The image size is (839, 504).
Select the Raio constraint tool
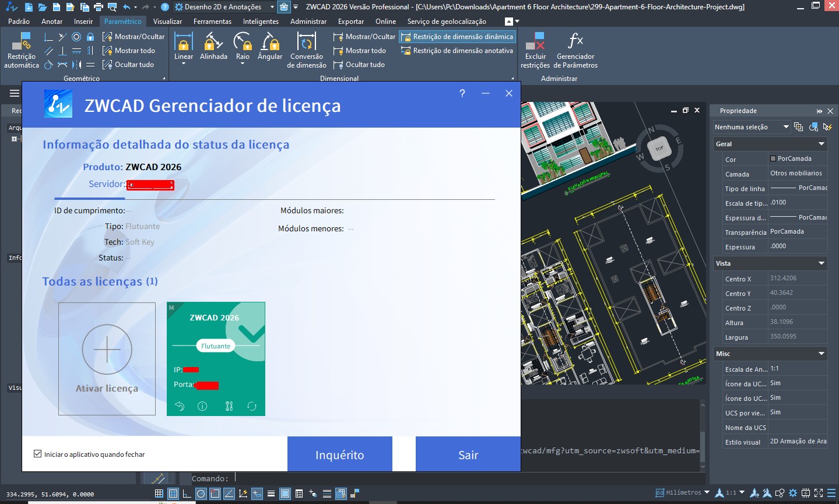pos(243,46)
